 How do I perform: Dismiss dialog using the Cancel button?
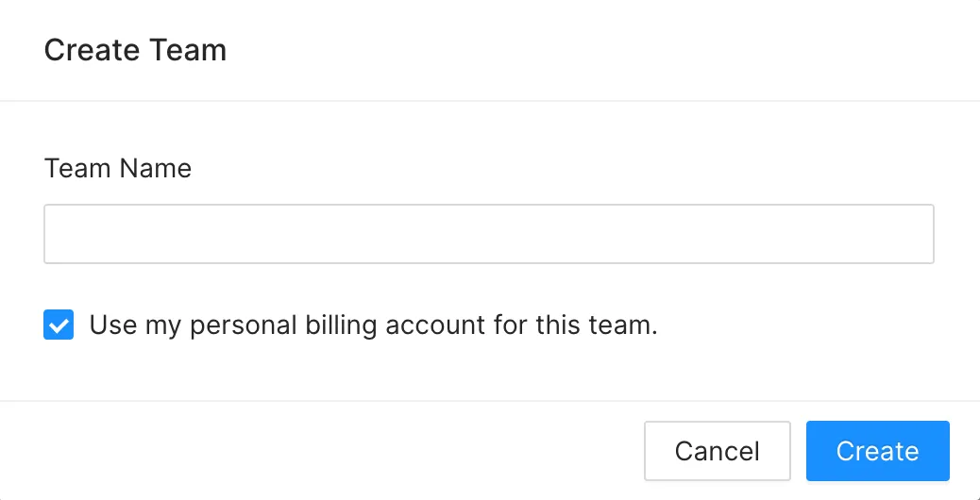pyautogui.click(x=718, y=451)
